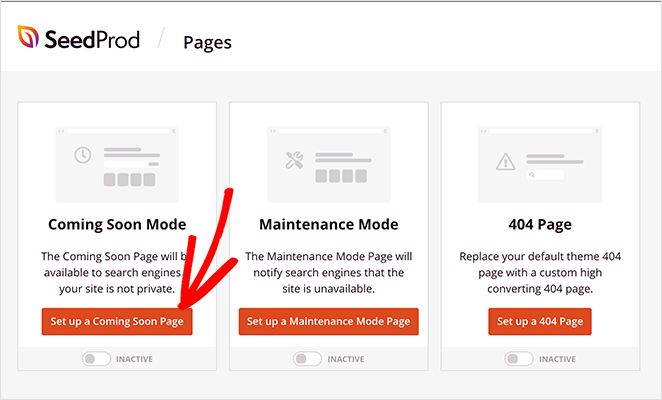Select the Coming Soon Mode heading

[x=117, y=224]
